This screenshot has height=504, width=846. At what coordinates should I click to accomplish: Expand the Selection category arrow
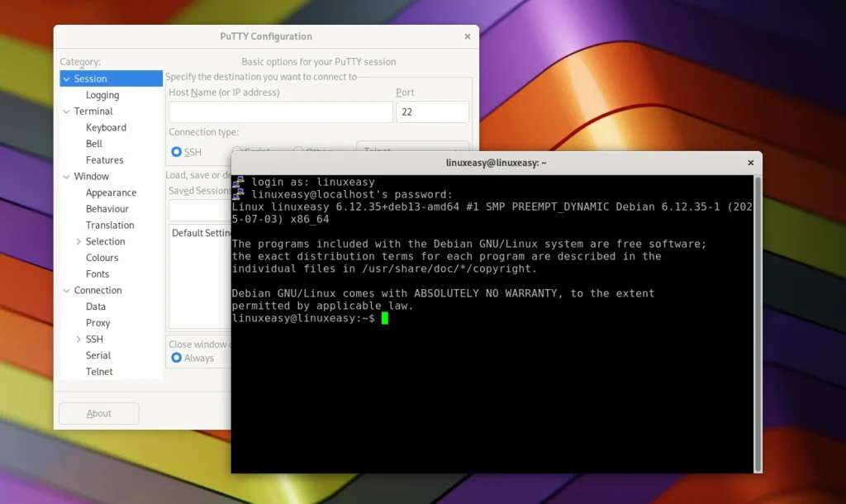[78, 242]
